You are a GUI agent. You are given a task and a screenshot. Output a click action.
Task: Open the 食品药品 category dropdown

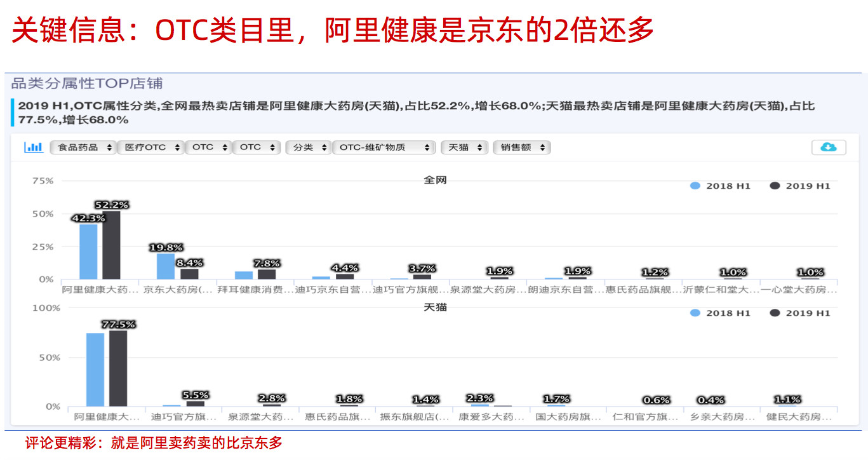(84, 147)
